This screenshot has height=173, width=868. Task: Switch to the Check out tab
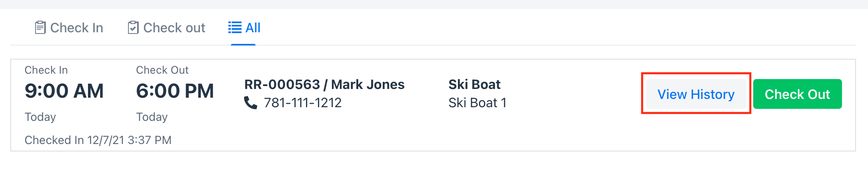pos(166,28)
